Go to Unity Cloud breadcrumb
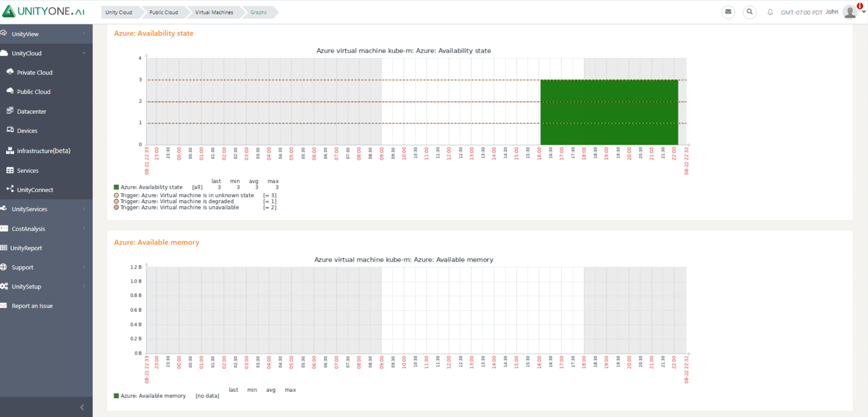The image size is (868, 417). (x=119, y=13)
